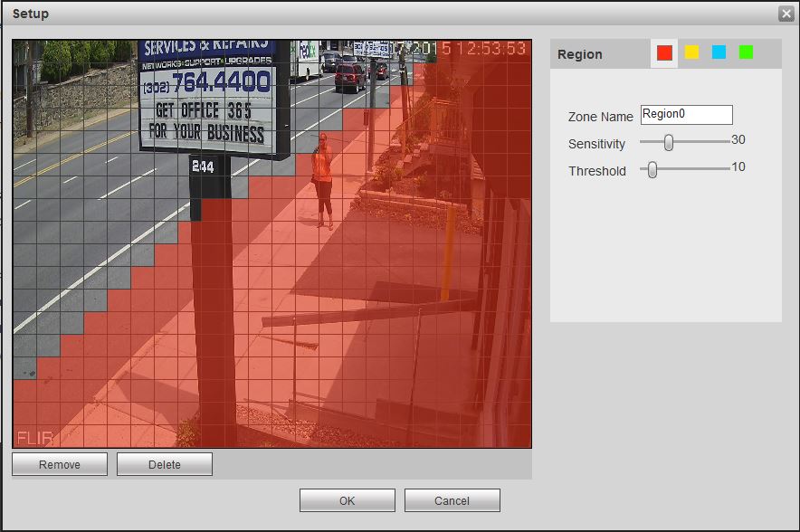Click the Region panel heading

click(579, 54)
